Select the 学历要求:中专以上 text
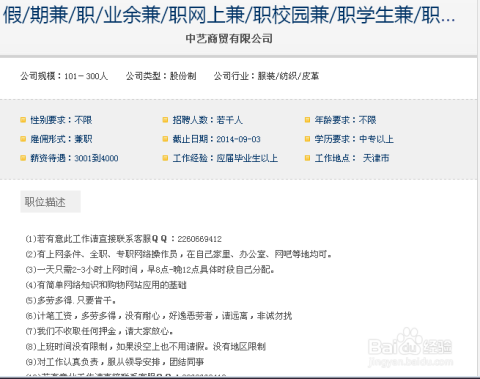480x379 pixels. (x=354, y=139)
